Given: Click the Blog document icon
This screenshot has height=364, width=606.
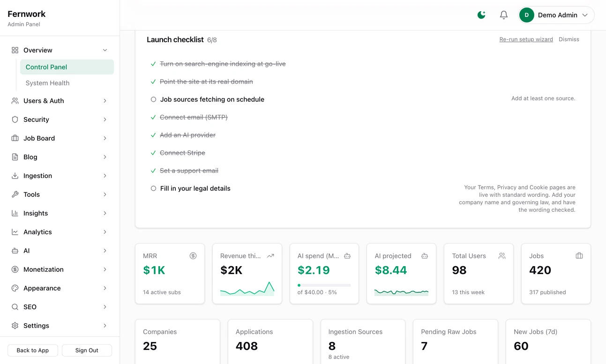Looking at the screenshot, I should [x=15, y=157].
